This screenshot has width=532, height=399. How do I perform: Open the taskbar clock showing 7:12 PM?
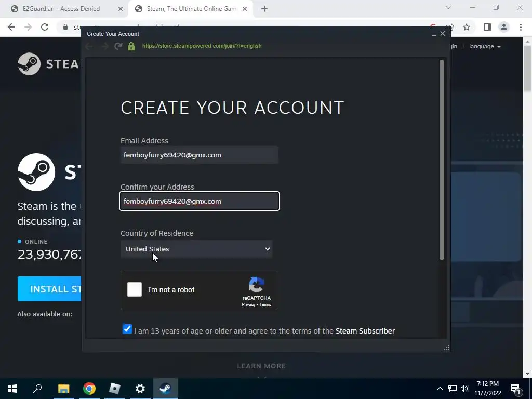pyautogui.click(x=487, y=389)
